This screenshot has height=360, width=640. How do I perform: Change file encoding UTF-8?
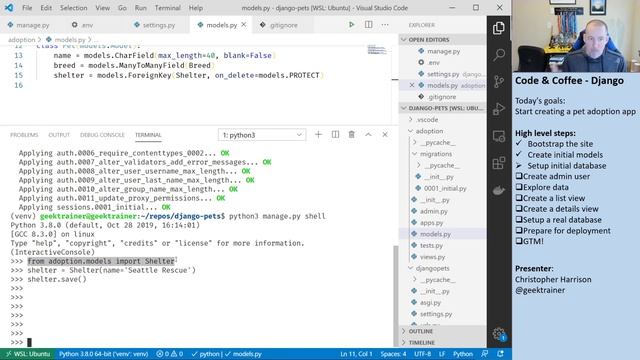pyautogui.click(x=422, y=354)
